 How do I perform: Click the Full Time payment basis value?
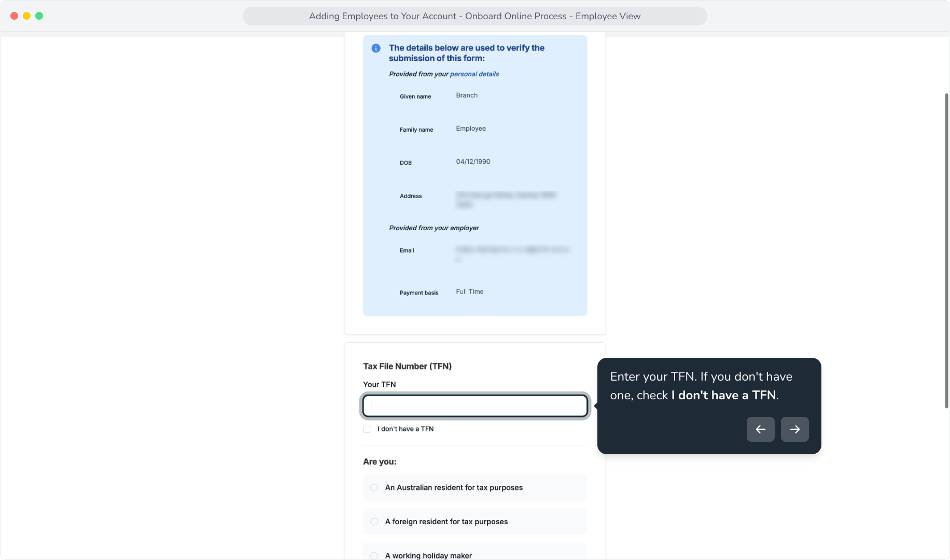470,292
